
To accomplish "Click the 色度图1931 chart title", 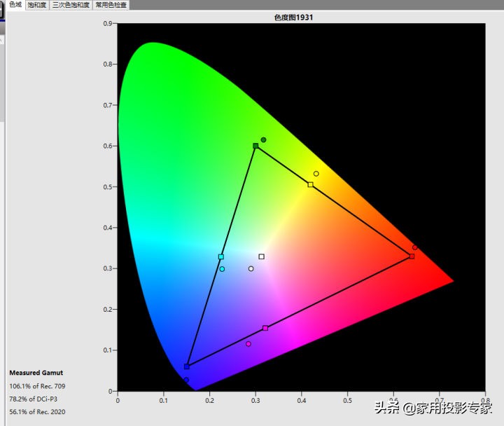I will pyautogui.click(x=293, y=17).
